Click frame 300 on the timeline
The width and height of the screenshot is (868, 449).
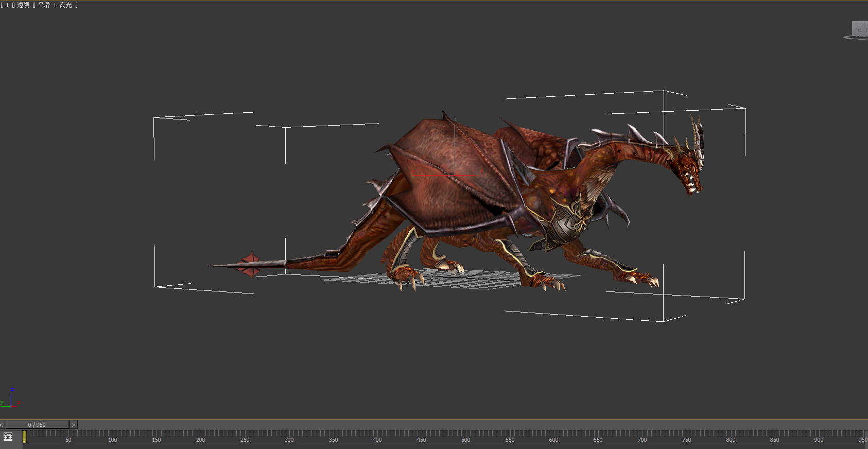289,440
